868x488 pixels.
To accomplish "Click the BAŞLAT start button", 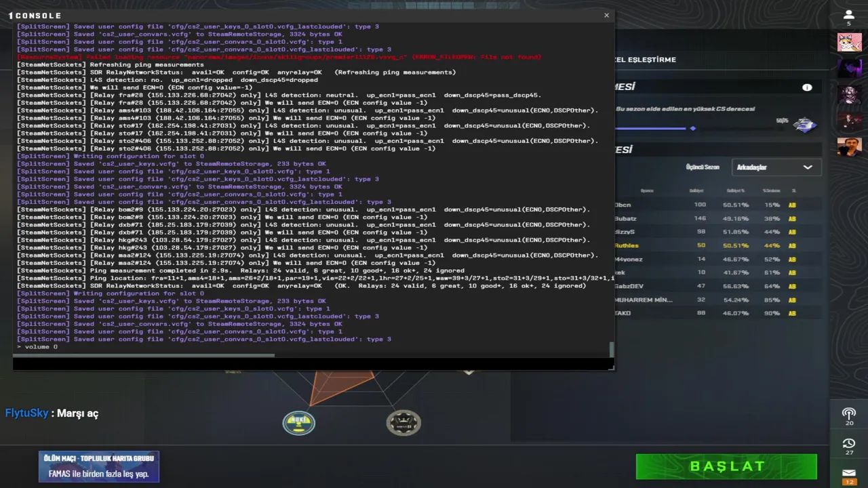I will click(x=726, y=466).
